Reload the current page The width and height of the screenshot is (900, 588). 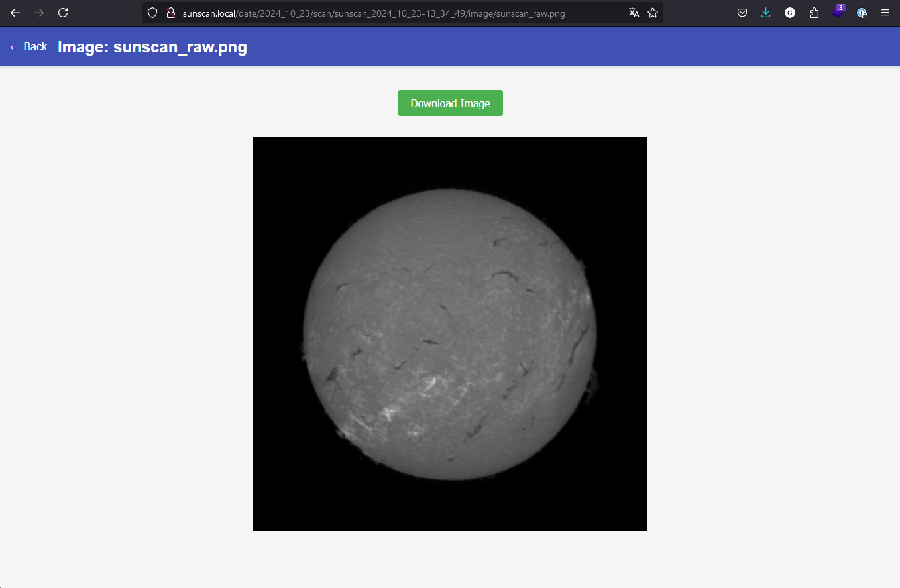[63, 13]
